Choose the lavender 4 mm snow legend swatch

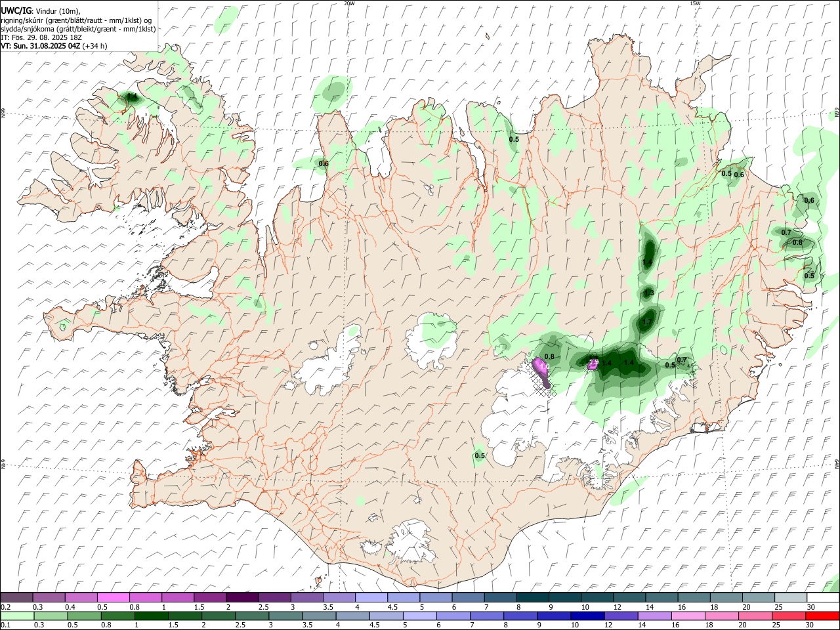[x=371, y=597]
